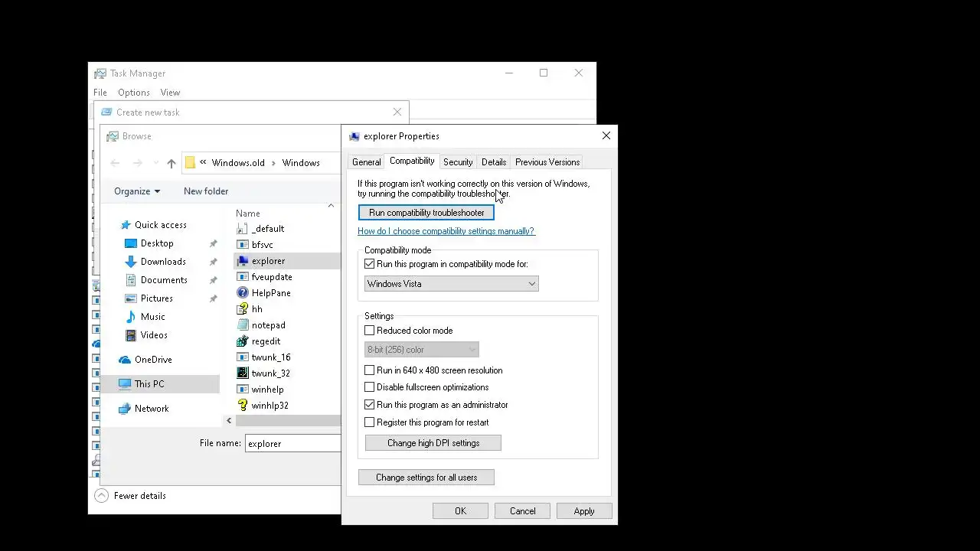Image resolution: width=980 pixels, height=551 pixels.
Task: Click New folder in Browse dialog
Action: [206, 191]
